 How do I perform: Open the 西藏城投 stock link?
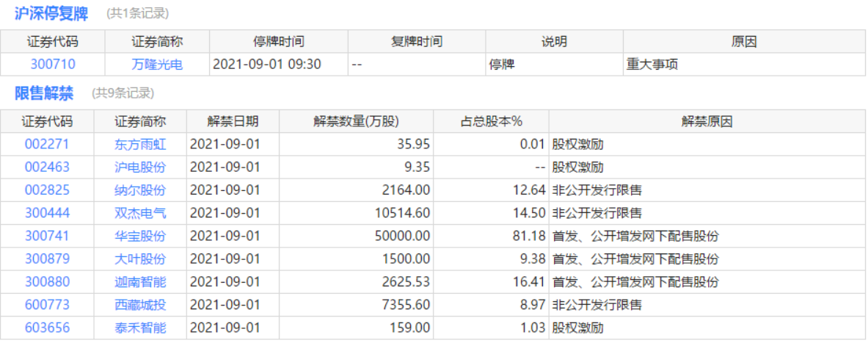(x=140, y=305)
